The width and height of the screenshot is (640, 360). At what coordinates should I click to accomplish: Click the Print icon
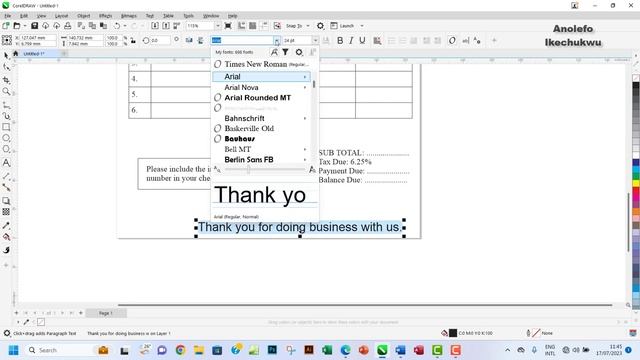click(68, 26)
